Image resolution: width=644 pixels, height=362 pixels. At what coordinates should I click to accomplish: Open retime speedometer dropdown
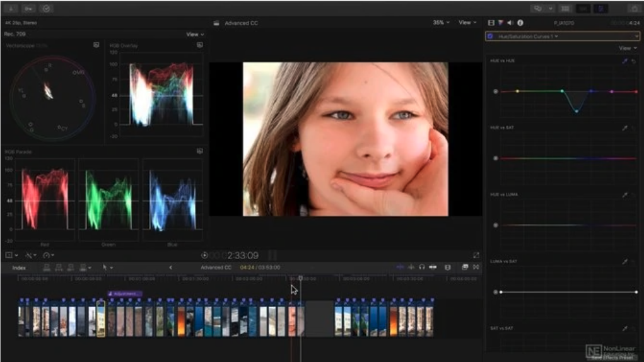coord(49,255)
